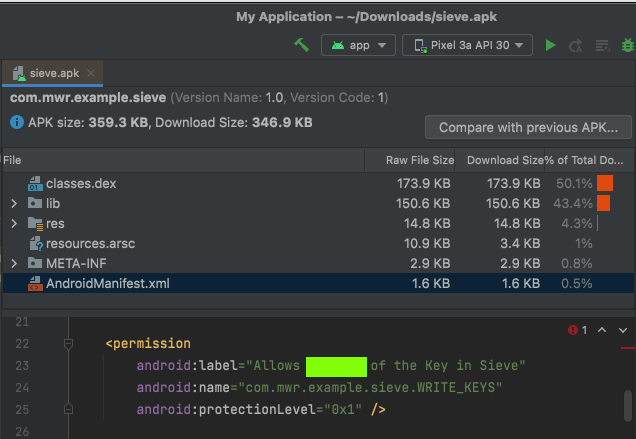Image resolution: width=636 pixels, height=439 pixels.
Task: Collapse the permission tag code fold
Action: 68,343
